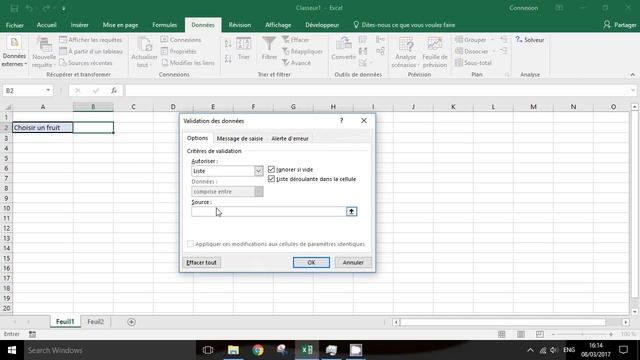Switch to page break preview icon
The image size is (640, 360).
tap(540, 334)
